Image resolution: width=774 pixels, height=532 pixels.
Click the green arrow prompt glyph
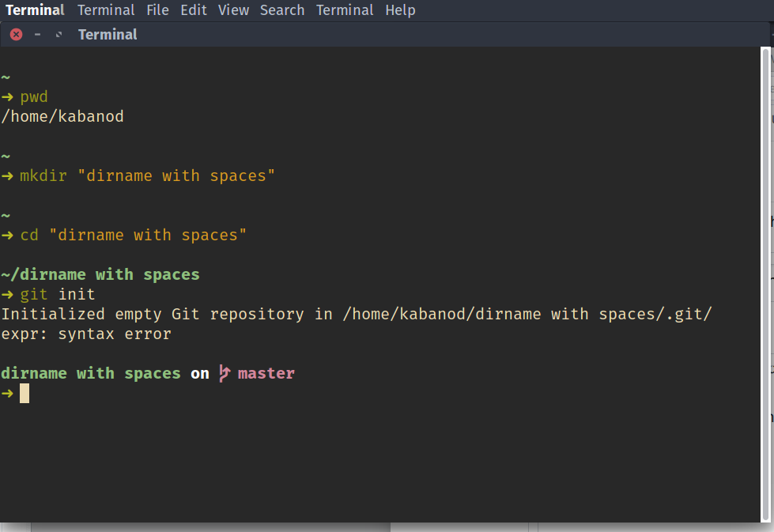tap(7, 393)
